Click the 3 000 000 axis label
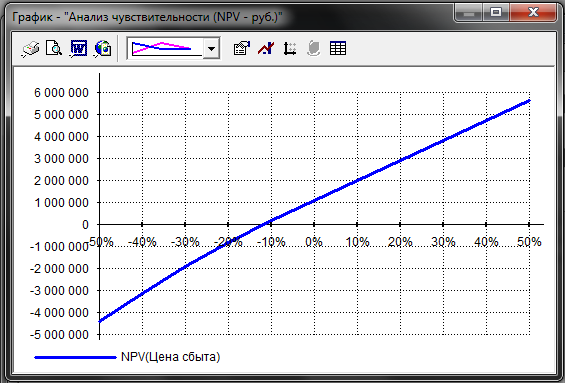Screen dimensions: 565x383 (61, 159)
